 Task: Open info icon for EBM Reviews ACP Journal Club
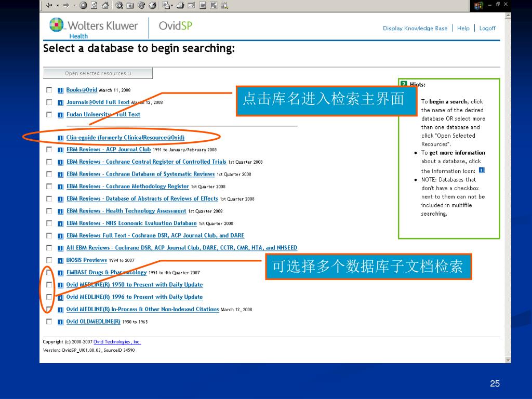coord(60,150)
